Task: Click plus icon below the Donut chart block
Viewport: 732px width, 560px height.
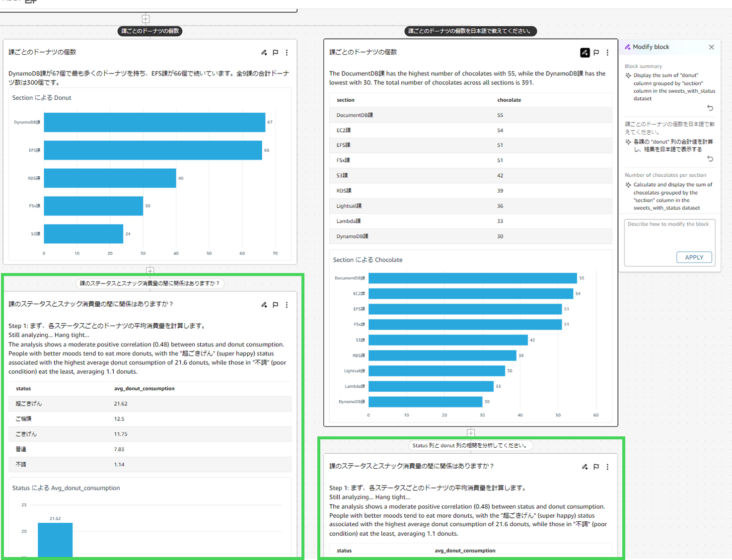Action: (150, 271)
